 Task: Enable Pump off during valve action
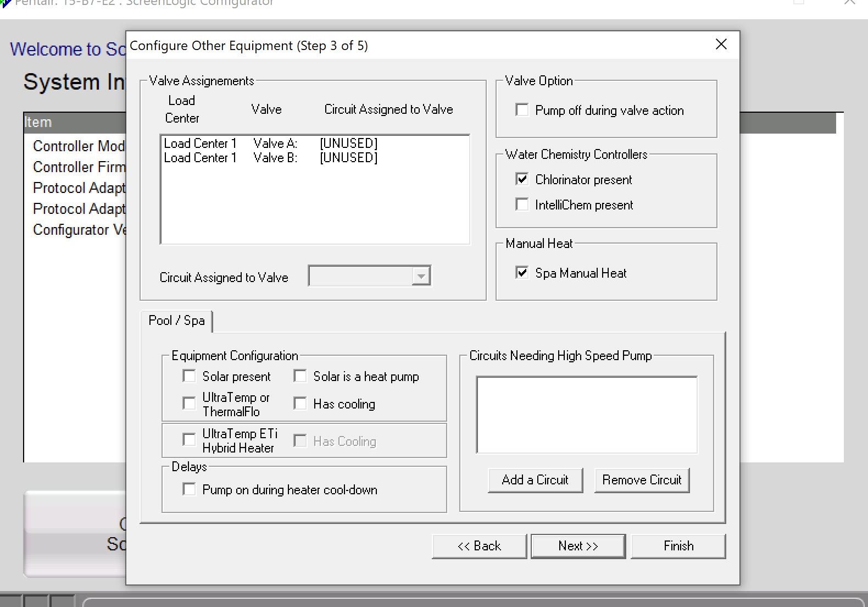tap(522, 110)
